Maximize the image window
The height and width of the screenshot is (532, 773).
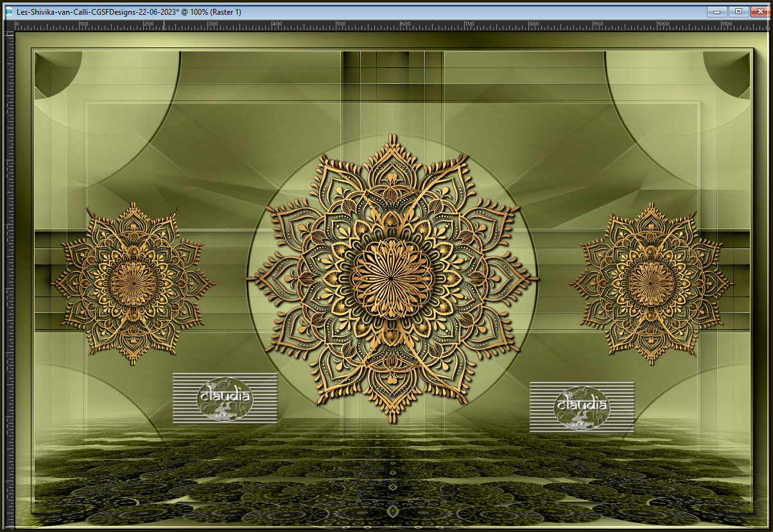(738, 12)
